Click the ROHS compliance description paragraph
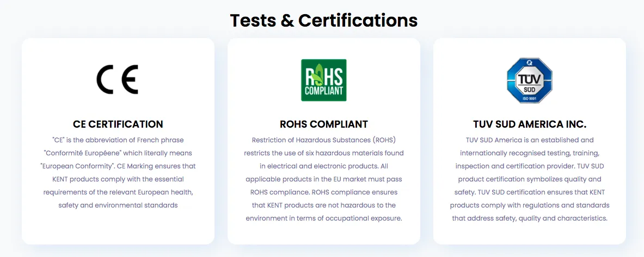This screenshot has width=644, height=257. click(324, 179)
